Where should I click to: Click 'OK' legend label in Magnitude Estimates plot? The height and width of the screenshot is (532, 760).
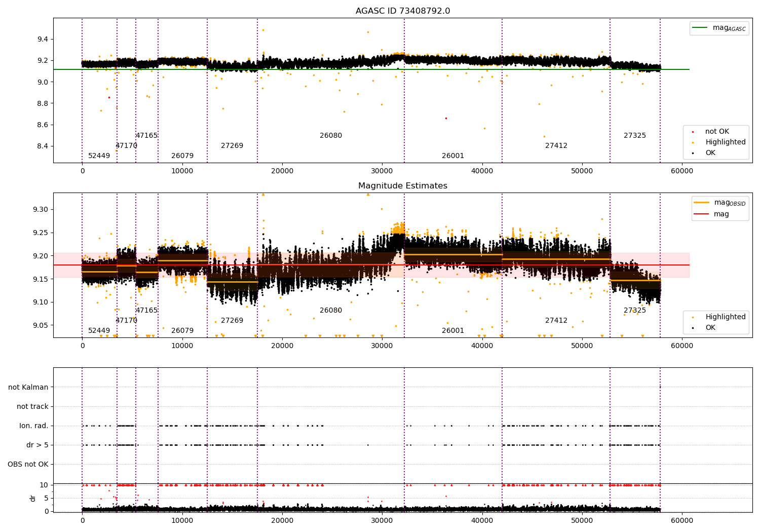[x=710, y=328]
